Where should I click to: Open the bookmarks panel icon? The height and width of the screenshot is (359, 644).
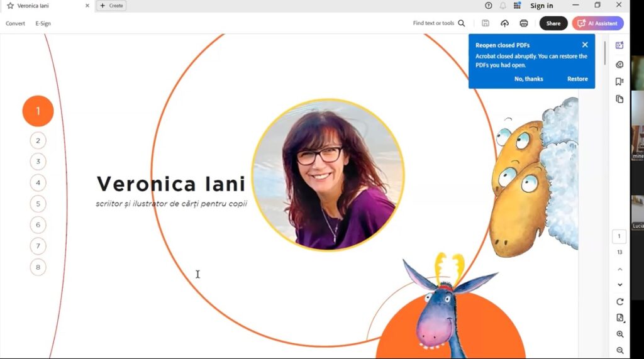tap(619, 81)
